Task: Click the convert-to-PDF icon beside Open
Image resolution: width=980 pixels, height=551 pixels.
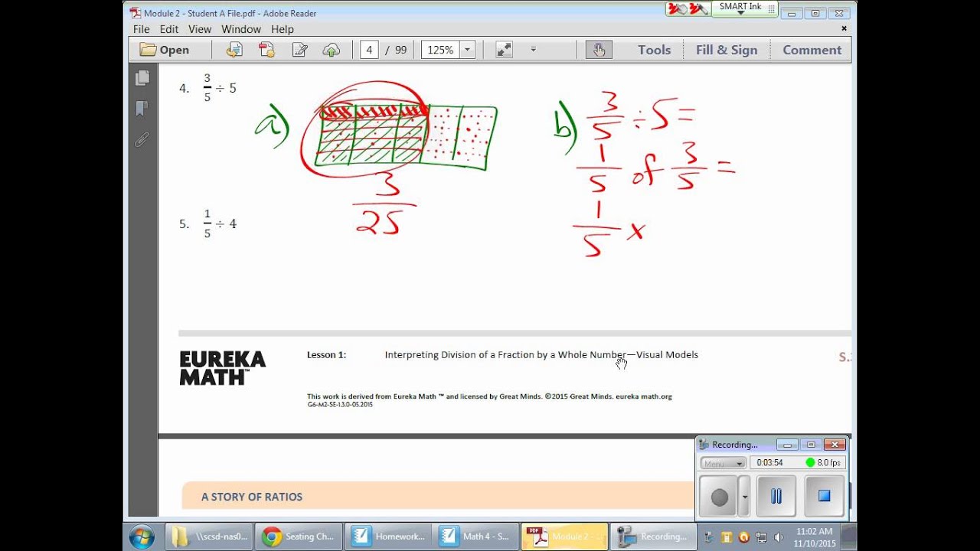Action: (234, 50)
